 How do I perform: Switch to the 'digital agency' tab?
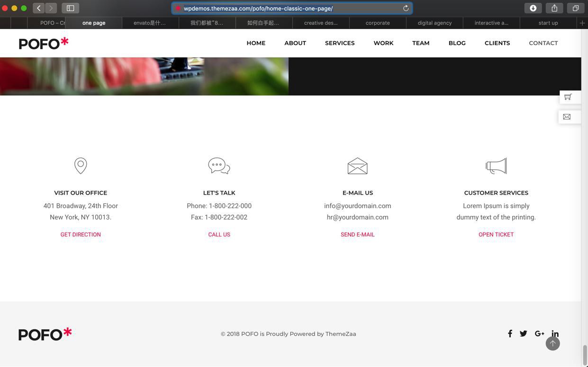click(x=434, y=23)
